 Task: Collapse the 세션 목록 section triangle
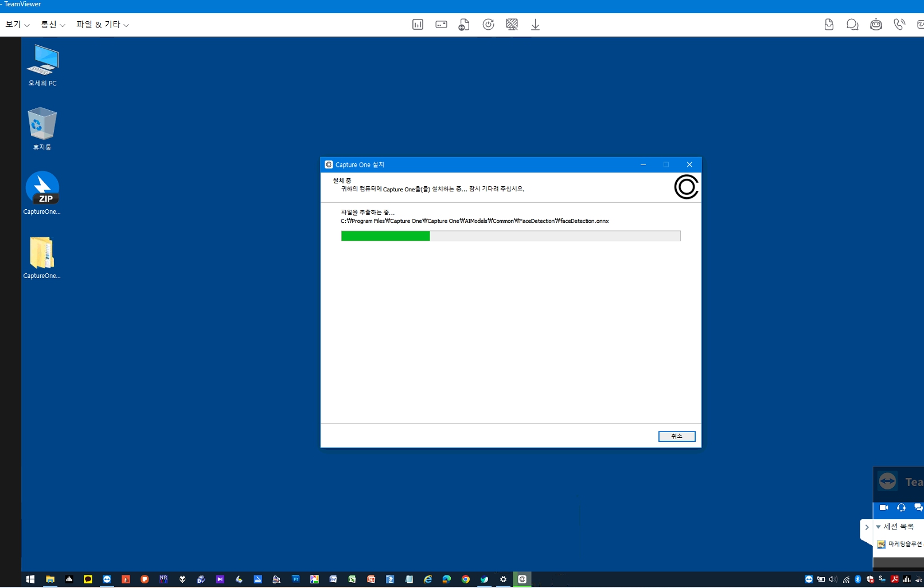[x=878, y=527]
